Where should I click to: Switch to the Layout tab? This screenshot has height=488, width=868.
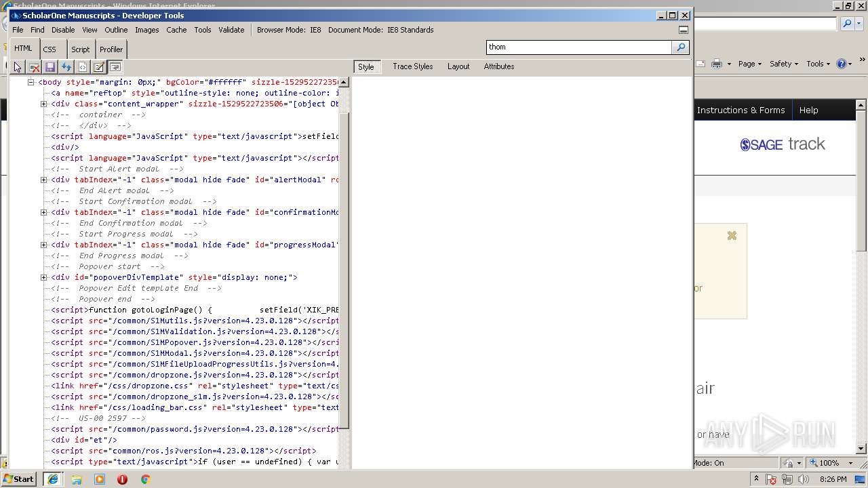pos(458,66)
